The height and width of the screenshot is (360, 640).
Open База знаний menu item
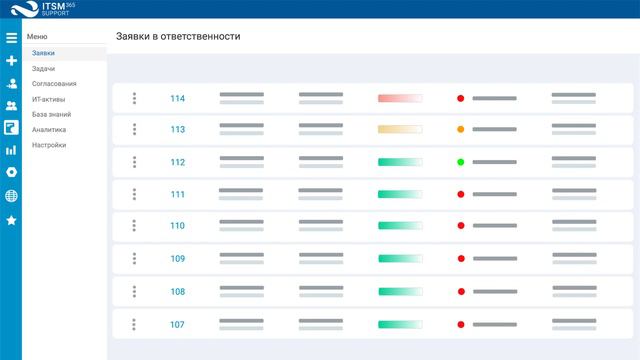[x=51, y=114]
